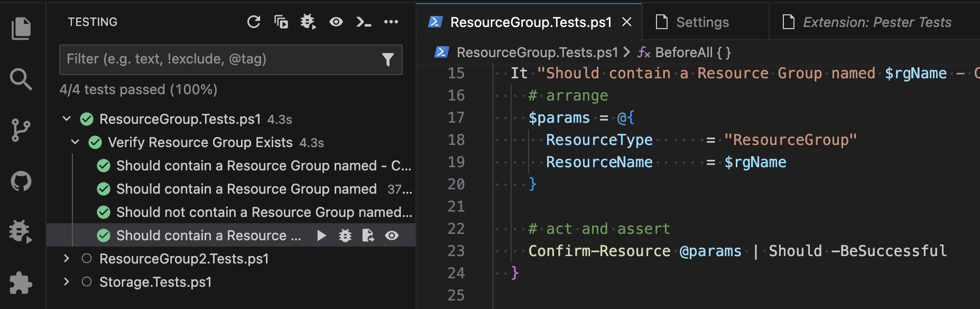Screen dimensions: 980x309
Task: Switch to Extension: Pester Tests tab
Action: pos(876,22)
